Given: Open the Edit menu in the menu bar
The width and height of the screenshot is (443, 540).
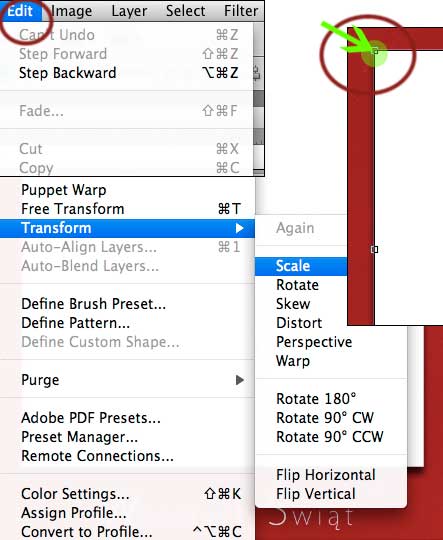Looking at the screenshot, I should pyautogui.click(x=20, y=11).
